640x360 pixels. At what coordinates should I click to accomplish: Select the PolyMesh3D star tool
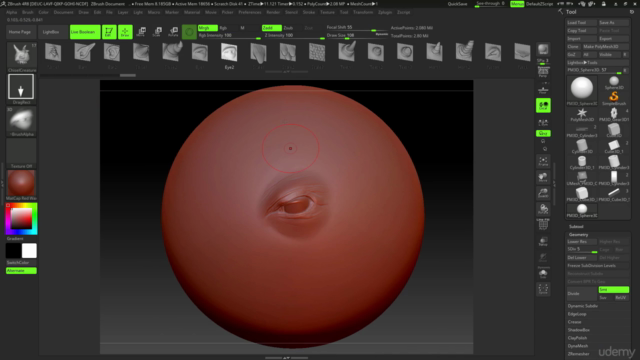582,114
